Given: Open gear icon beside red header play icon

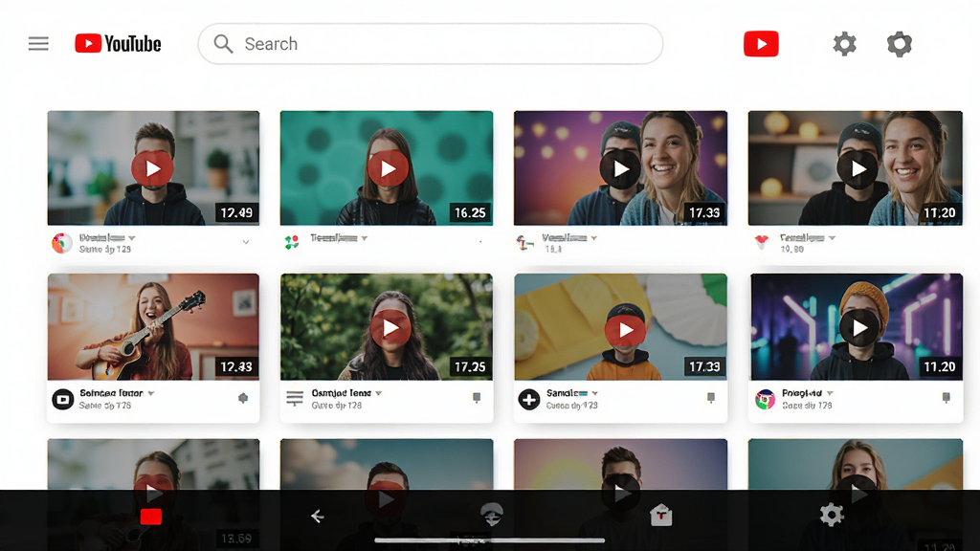Looking at the screenshot, I should pos(844,44).
